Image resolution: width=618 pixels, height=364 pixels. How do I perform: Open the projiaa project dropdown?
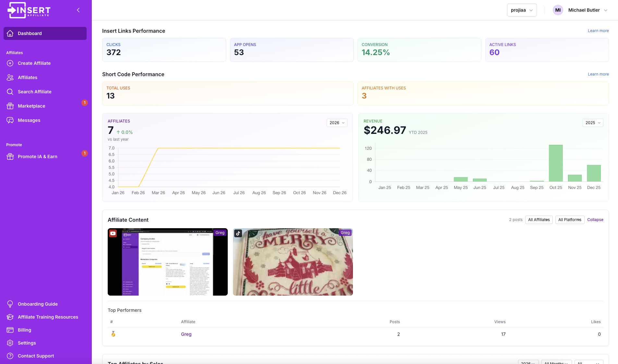pyautogui.click(x=522, y=10)
